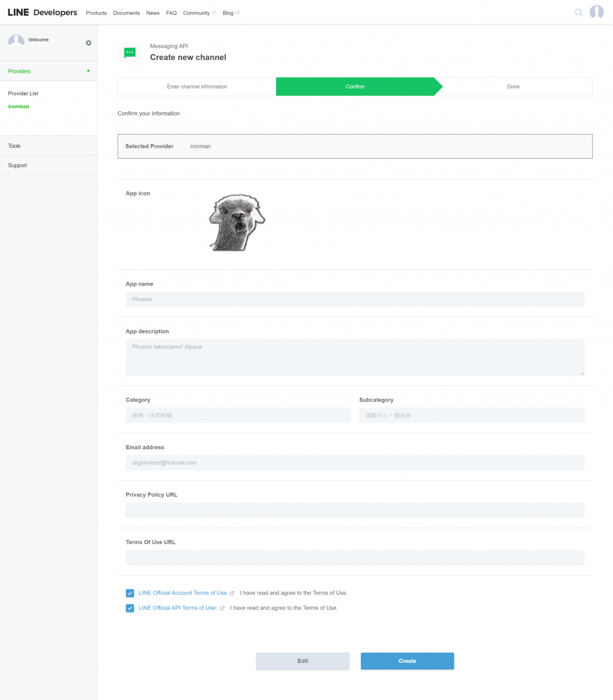The image size is (613, 700).
Task: Open Provider List in sidebar
Action: (23, 93)
